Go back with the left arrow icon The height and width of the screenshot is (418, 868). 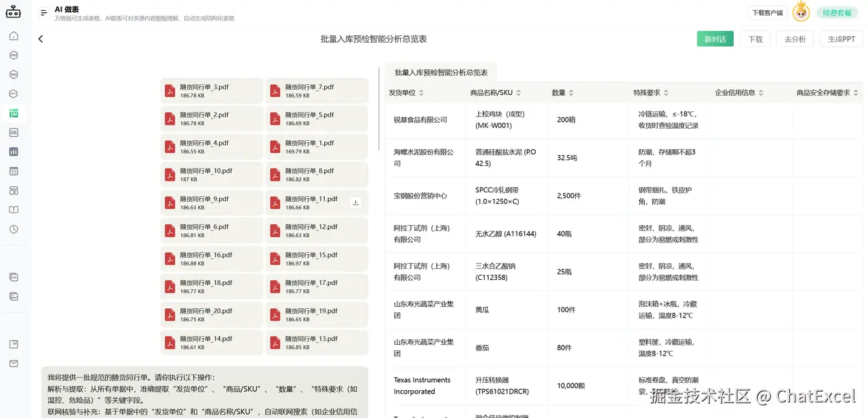(x=41, y=39)
